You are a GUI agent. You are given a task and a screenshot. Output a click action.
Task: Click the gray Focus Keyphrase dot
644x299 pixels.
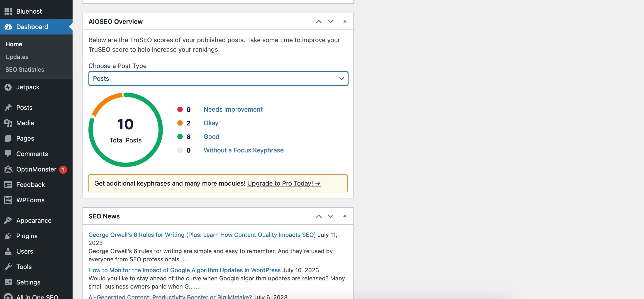[x=180, y=150]
